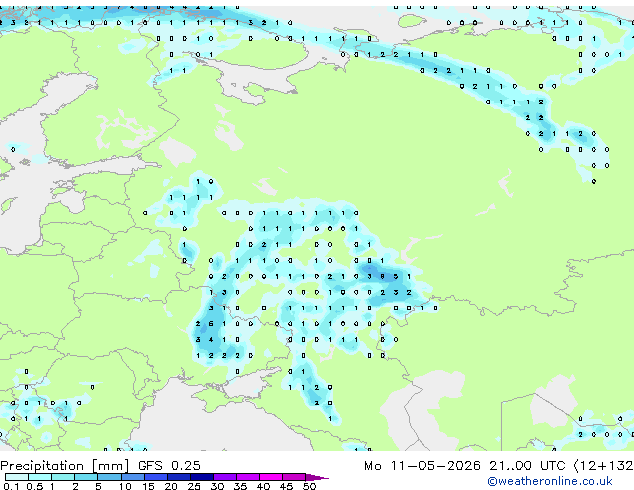The width and height of the screenshot is (634, 490).
Task: Click the 0.1 to 0.5 mm legend swatch
Action: [17, 477]
